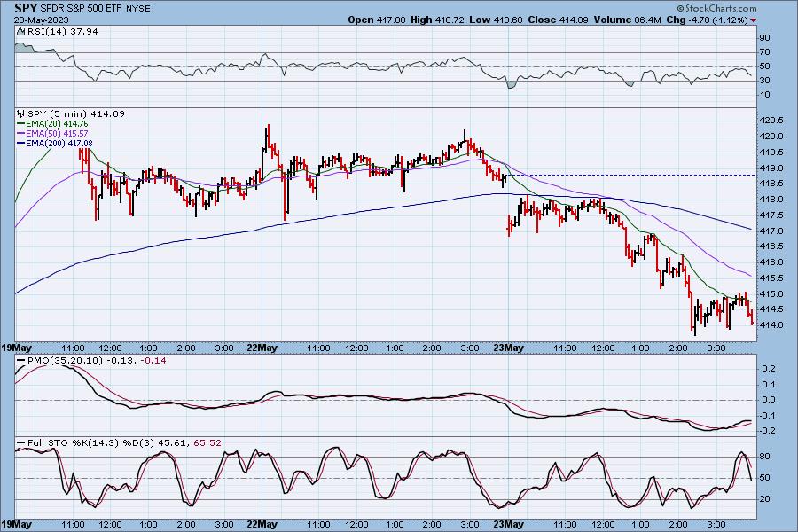Click the RSI axis label 10

pos(764,95)
